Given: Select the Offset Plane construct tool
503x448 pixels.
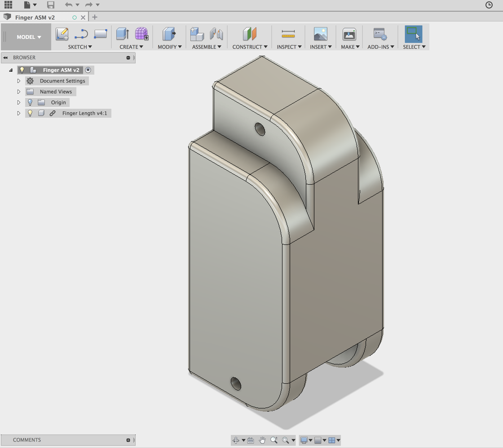Looking at the screenshot, I should 249,34.
